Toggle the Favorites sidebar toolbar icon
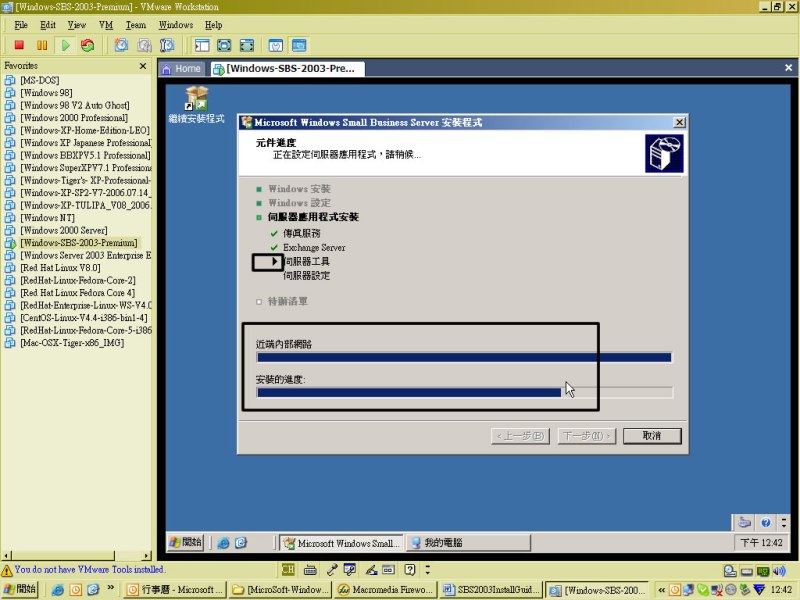 (x=202, y=45)
